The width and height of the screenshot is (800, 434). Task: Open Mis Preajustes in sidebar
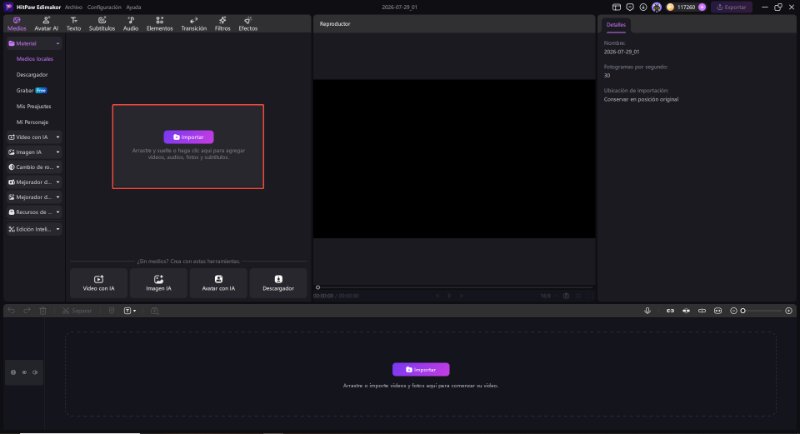pyautogui.click(x=34, y=106)
